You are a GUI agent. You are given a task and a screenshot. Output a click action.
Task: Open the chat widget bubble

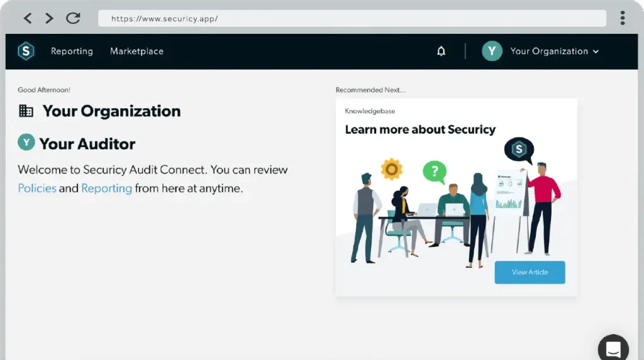pyautogui.click(x=613, y=349)
